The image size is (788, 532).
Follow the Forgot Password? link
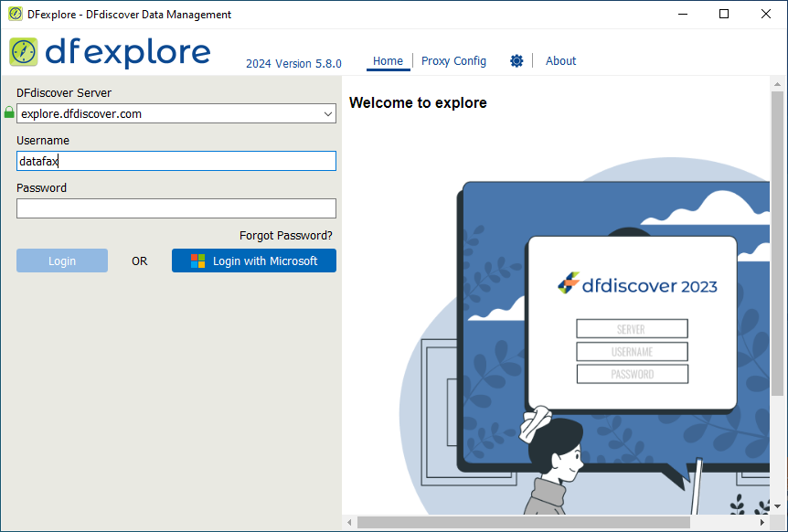[286, 236]
